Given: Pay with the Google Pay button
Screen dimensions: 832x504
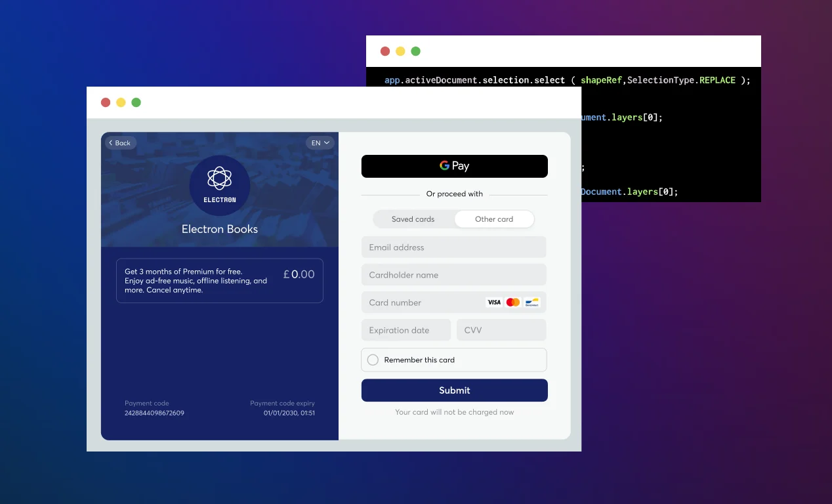Looking at the screenshot, I should tap(454, 166).
